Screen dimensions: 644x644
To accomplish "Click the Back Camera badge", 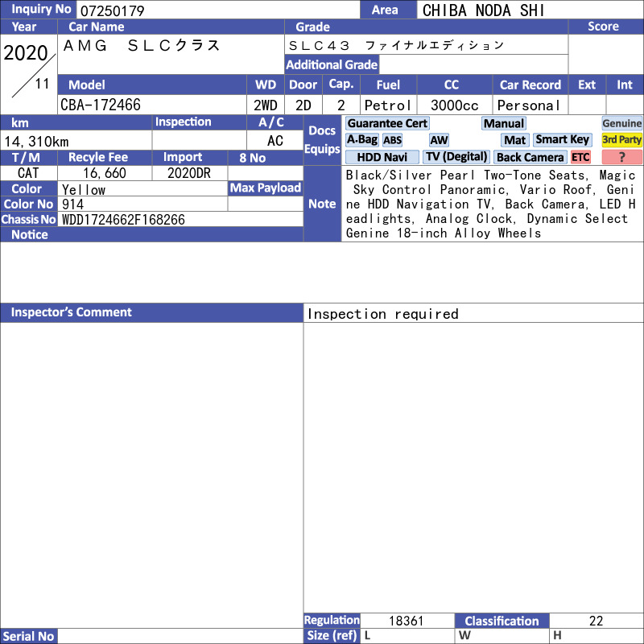I will 530,157.
